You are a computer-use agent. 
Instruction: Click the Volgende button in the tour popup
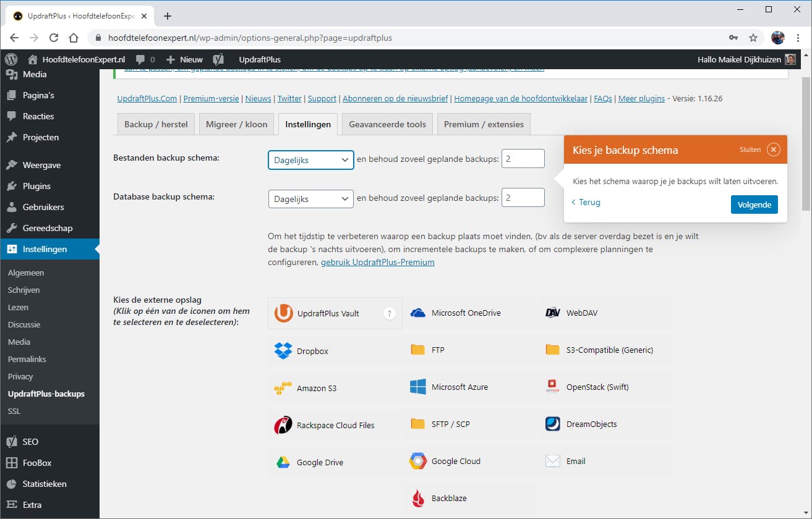754,205
